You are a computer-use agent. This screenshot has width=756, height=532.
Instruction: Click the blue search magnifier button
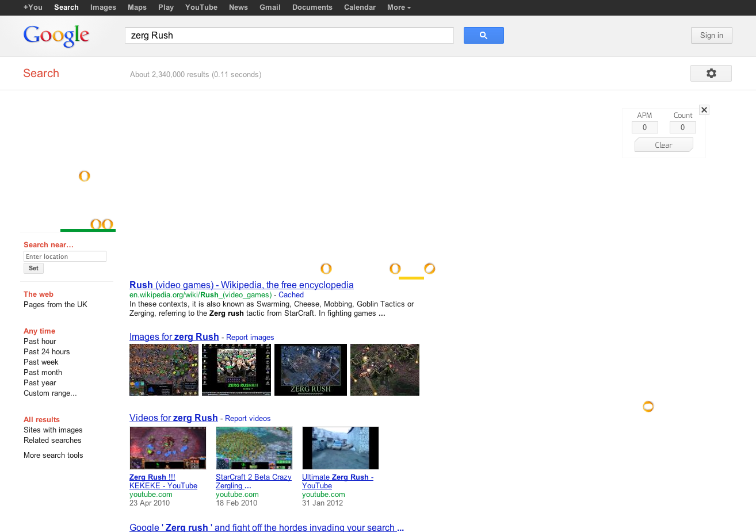click(483, 36)
